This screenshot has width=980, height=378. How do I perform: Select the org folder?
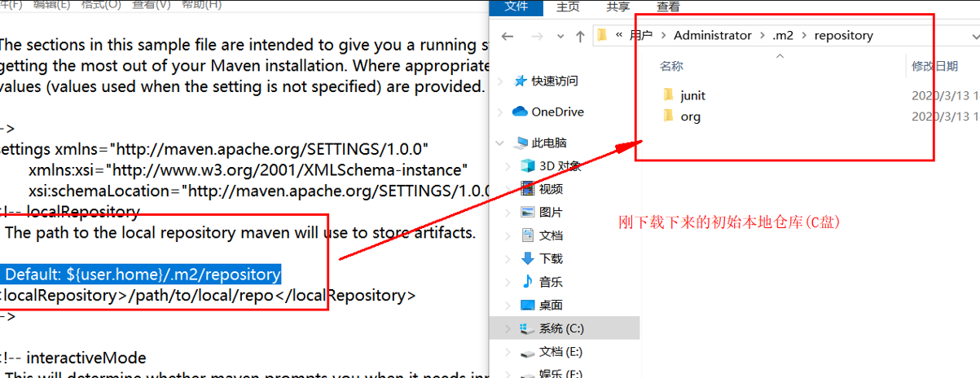[690, 116]
